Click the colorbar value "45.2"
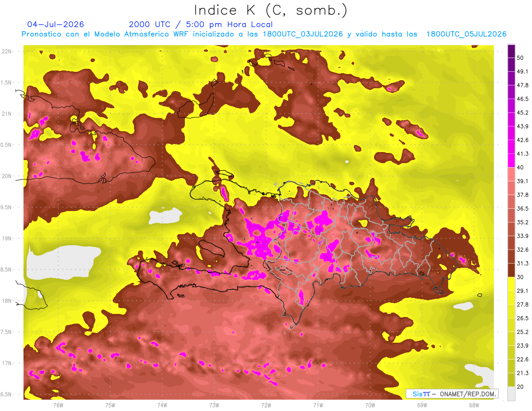Screen dimensions: 532x411 click(x=523, y=113)
